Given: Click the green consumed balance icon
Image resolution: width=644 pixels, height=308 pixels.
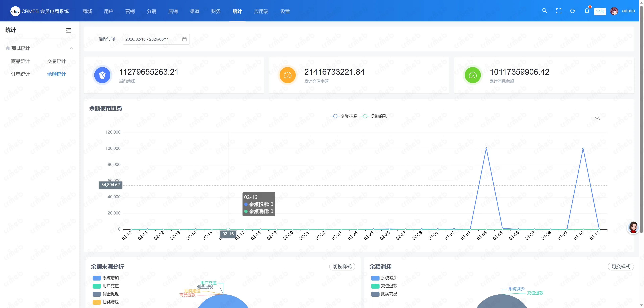Looking at the screenshot, I should click(473, 75).
